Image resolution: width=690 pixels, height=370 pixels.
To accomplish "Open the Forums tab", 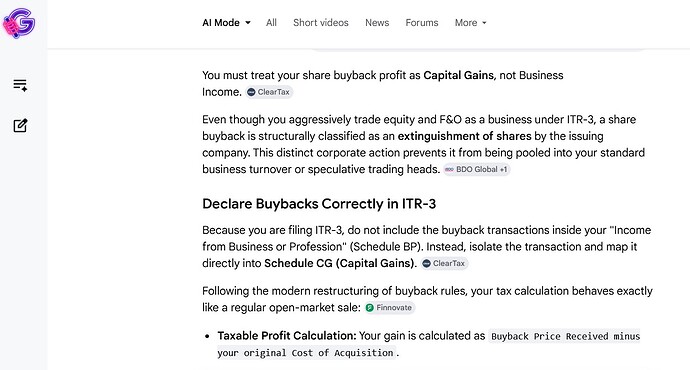I will tap(422, 22).
